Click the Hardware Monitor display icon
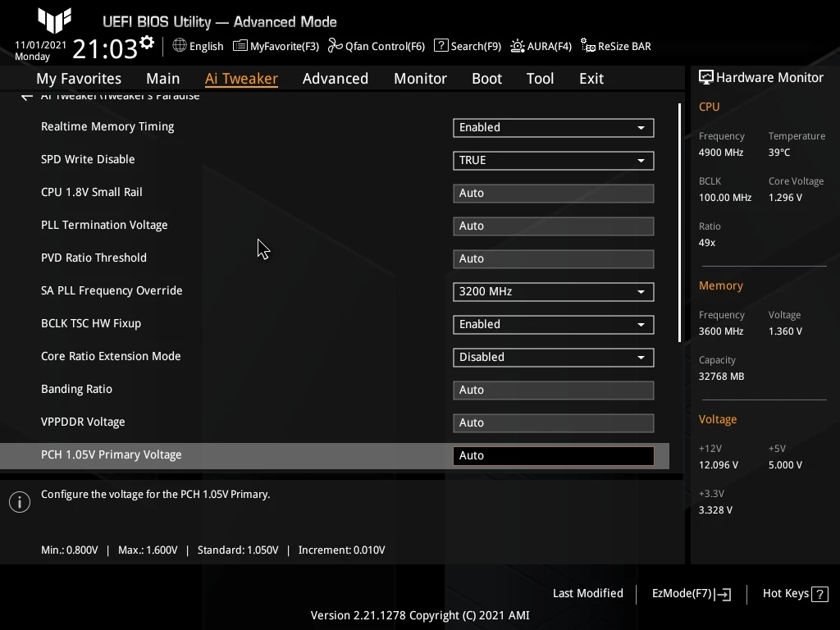The image size is (840, 630). click(706, 78)
